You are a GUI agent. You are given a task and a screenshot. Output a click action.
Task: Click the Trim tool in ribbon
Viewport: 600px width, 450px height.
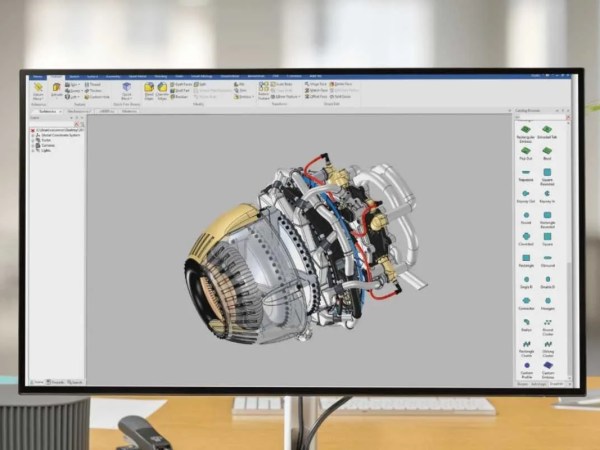coord(240,91)
